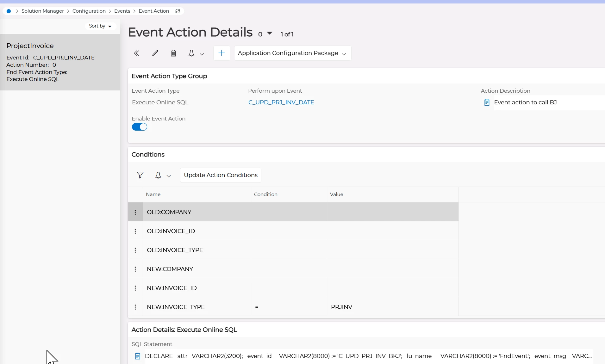Image resolution: width=605 pixels, height=364 pixels.
Task: Navigate to Events in the breadcrumb
Action: 122,11
